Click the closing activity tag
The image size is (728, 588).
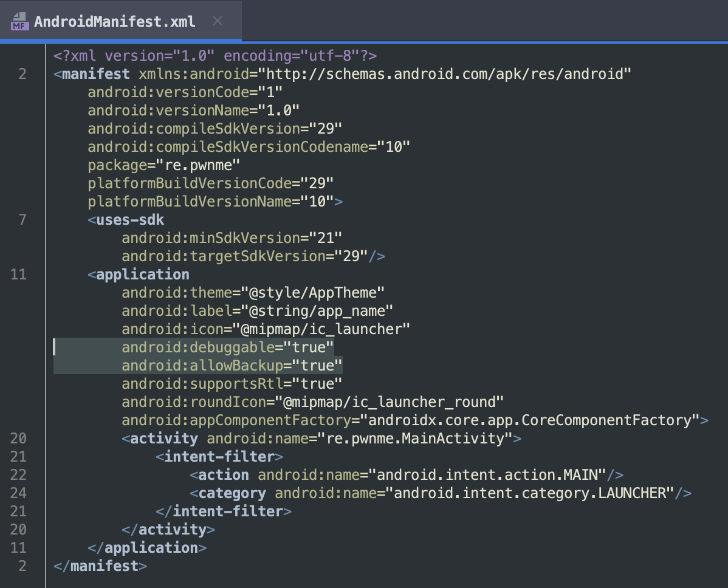click(x=168, y=530)
